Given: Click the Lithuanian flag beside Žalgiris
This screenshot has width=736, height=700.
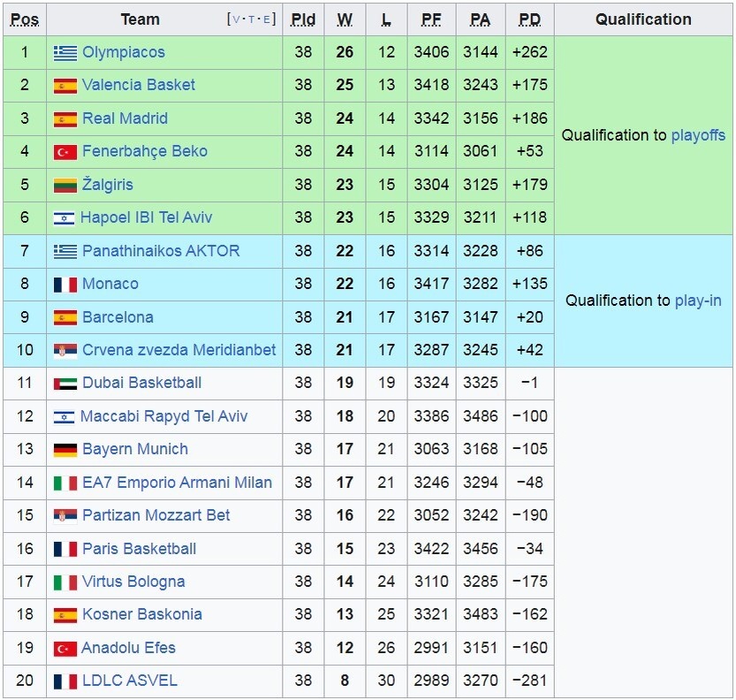Looking at the screenshot, I should point(65,186).
